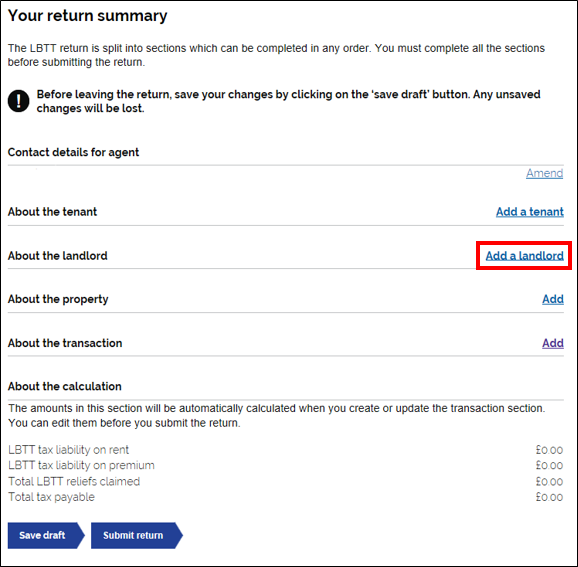578x567 pixels.
Task: Click the bold save draft warning text
Action: point(288,101)
